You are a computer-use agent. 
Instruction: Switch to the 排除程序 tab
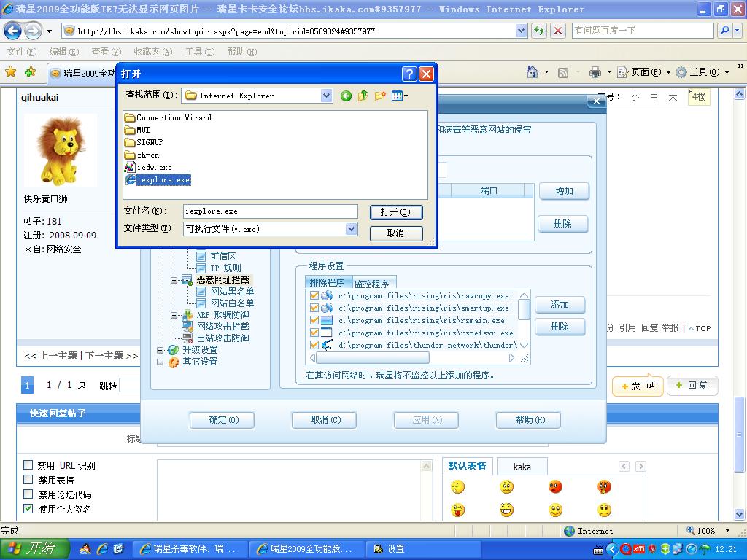[328, 282]
